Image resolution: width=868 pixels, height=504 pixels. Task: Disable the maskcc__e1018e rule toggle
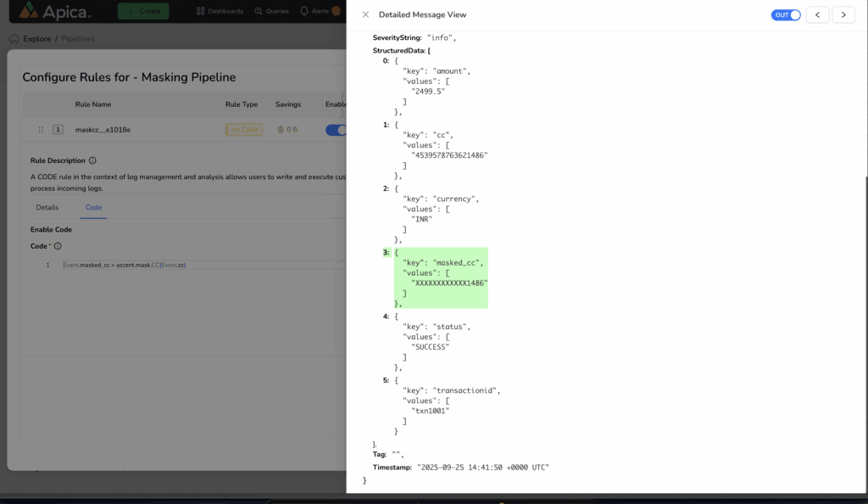tap(337, 129)
